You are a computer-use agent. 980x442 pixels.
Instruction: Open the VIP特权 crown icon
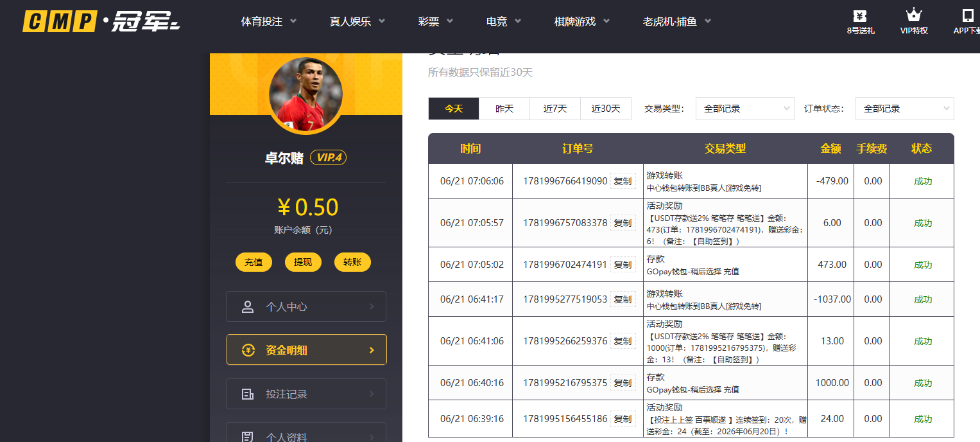tap(914, 15)
